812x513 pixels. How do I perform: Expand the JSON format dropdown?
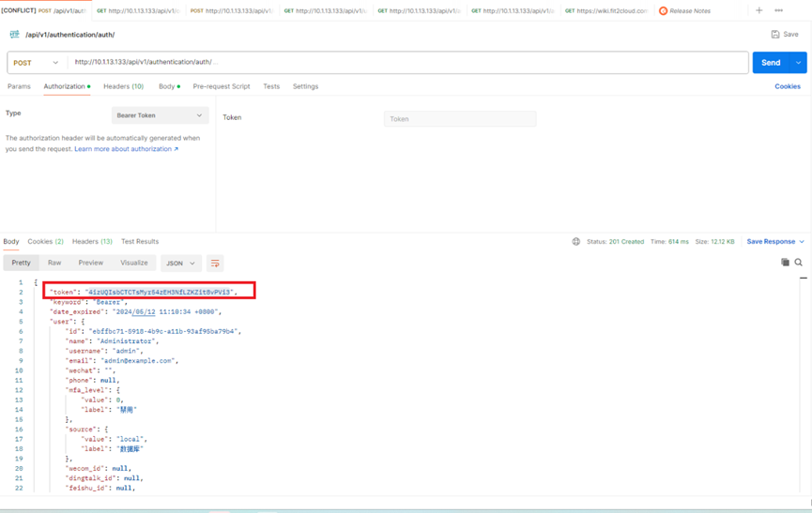pyautogui.click(x=180, y=264)
